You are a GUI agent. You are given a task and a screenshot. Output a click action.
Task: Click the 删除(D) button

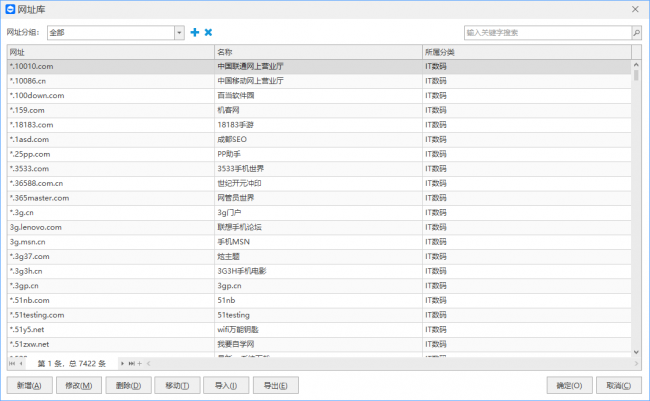pos(128,386)
